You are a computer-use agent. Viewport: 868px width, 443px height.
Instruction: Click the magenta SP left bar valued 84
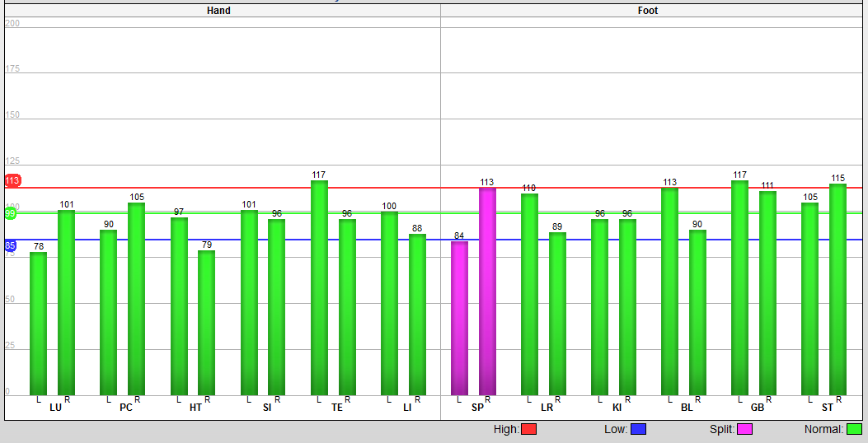click(x=459, y=318)
